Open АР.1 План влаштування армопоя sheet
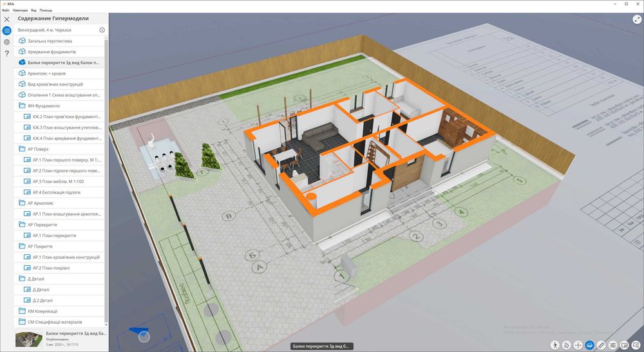644x352 pixels. (x=61, y=214)
